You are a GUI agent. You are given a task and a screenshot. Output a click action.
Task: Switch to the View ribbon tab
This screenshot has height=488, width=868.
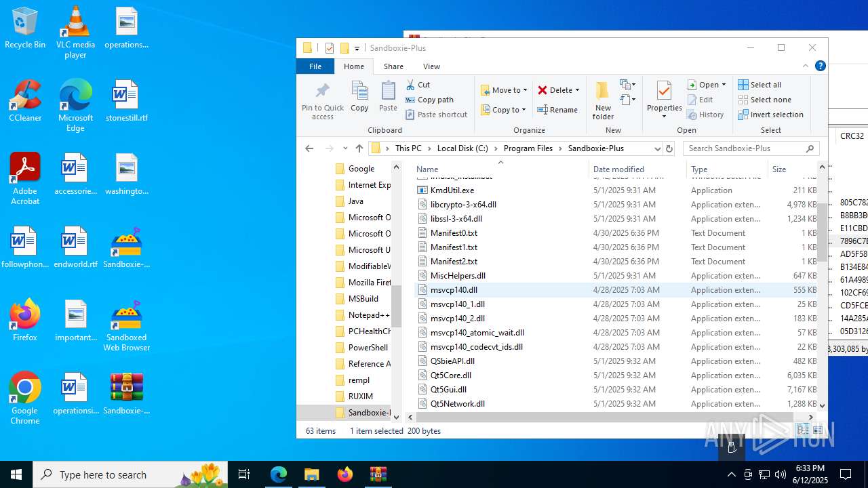coord(431,66)
